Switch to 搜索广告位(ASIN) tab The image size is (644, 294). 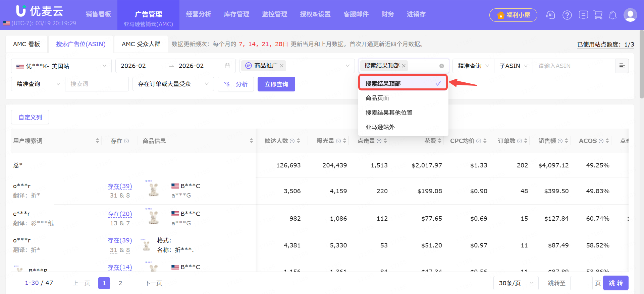coord(81,44)
